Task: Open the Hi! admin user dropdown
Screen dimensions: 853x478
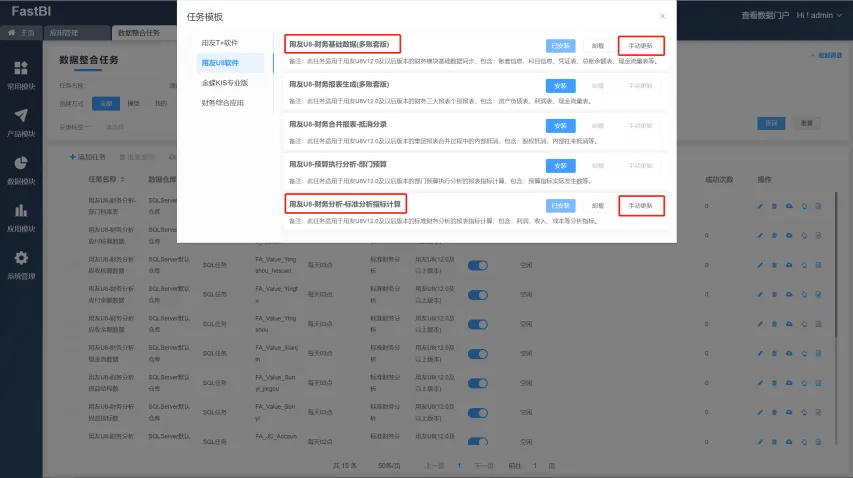Action: pos(819,15)
